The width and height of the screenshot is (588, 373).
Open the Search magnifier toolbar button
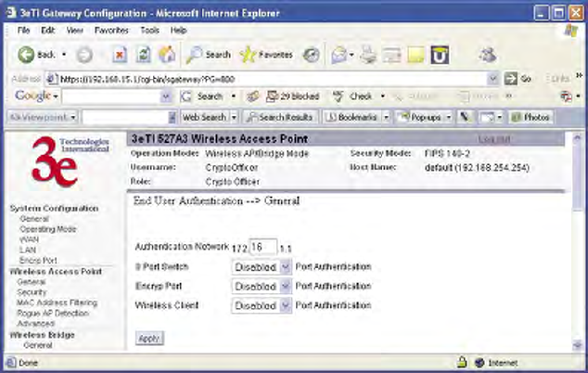(209, 55)
